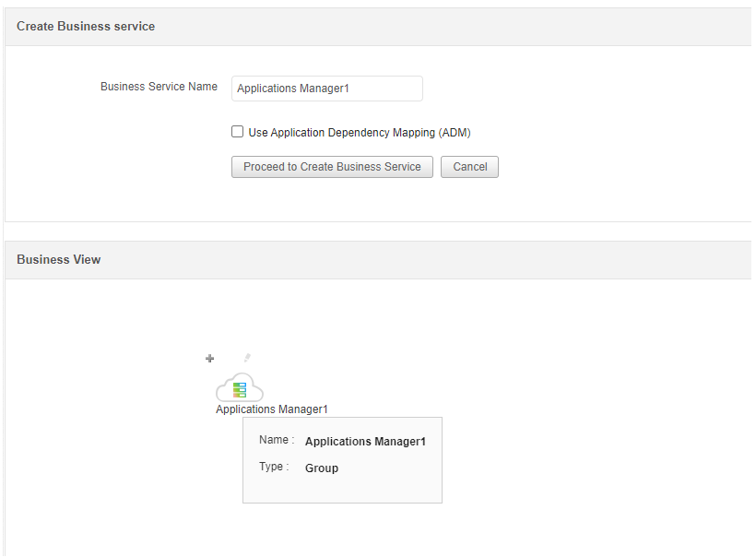Screen dimensions: 756x557
Task: Click the green server stack inside the cloud
Action: pyautogui.click(x=240, y=389)
